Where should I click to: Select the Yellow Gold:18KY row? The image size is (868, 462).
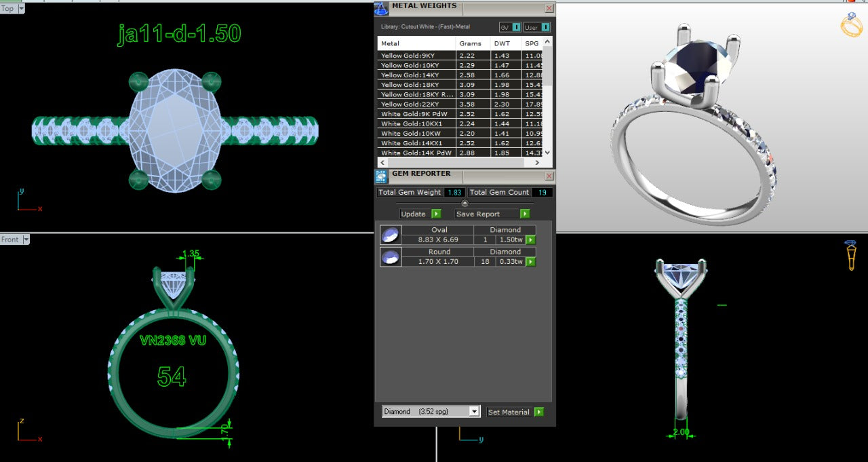point(460,85)
